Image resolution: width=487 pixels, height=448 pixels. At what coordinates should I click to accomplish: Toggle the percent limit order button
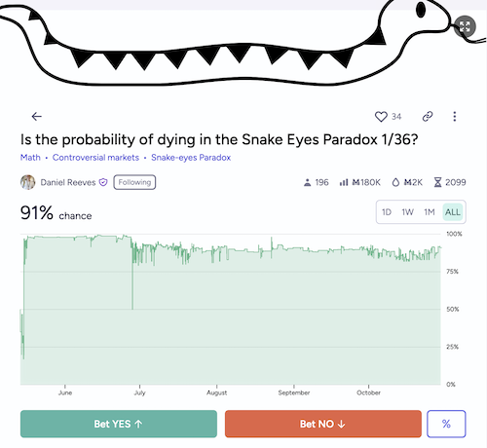click(x=446, y=424)
